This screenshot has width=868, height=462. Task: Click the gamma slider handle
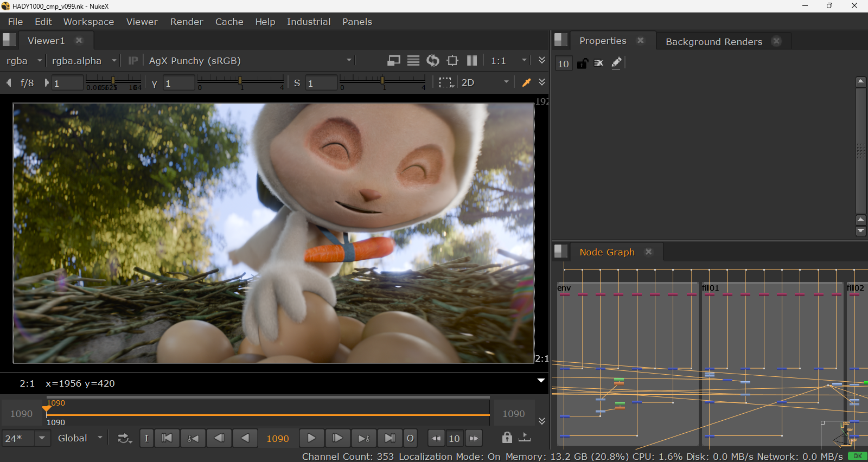pyautogui.click(x=240, y=80)
